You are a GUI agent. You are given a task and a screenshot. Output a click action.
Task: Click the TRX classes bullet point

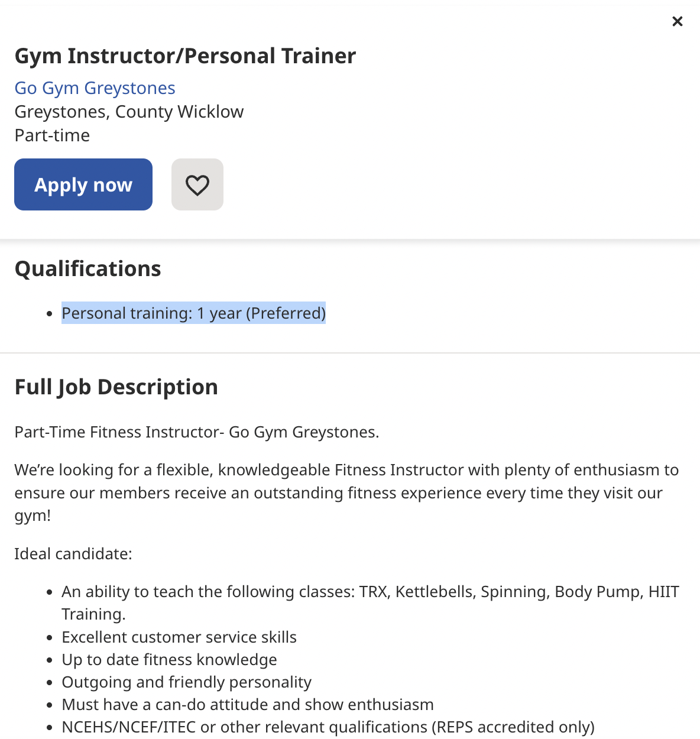[x=370, y=591]
